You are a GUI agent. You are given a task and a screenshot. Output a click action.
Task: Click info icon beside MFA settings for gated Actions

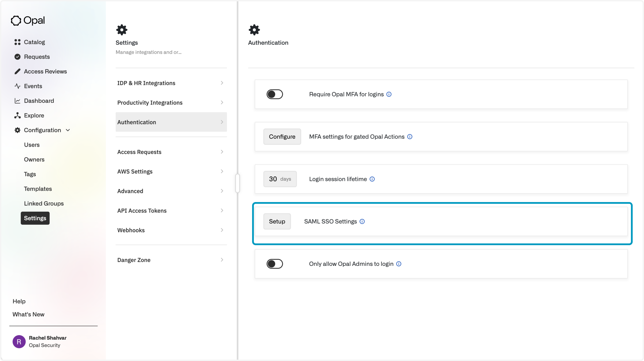coord(410,137)
